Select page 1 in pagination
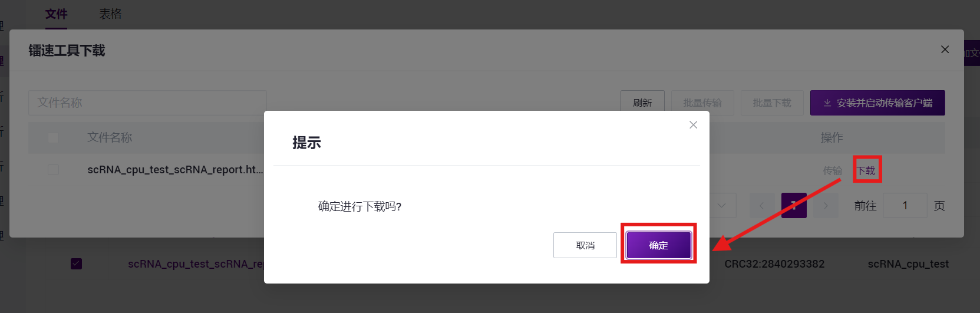The width and height of the screenshot is (980, 313). click(x=794, y=206)
